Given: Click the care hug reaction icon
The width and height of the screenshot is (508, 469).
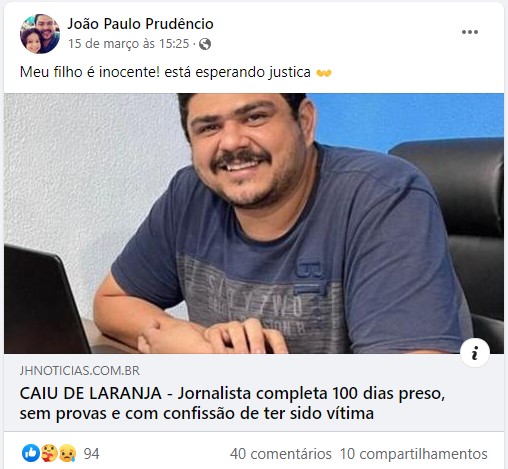Looking at the screenshot, I should point(49,453).
